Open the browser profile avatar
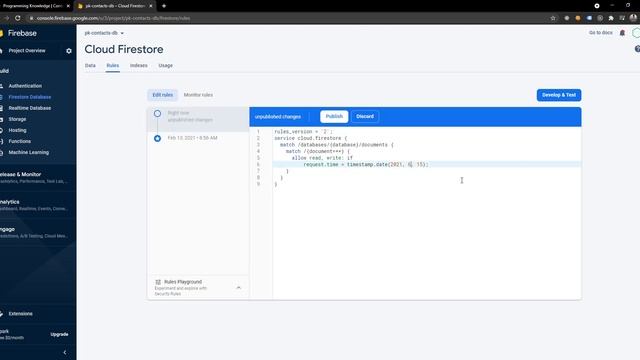Image resolution: width=640 pixels, height=360 pixels. pos(633,18)
